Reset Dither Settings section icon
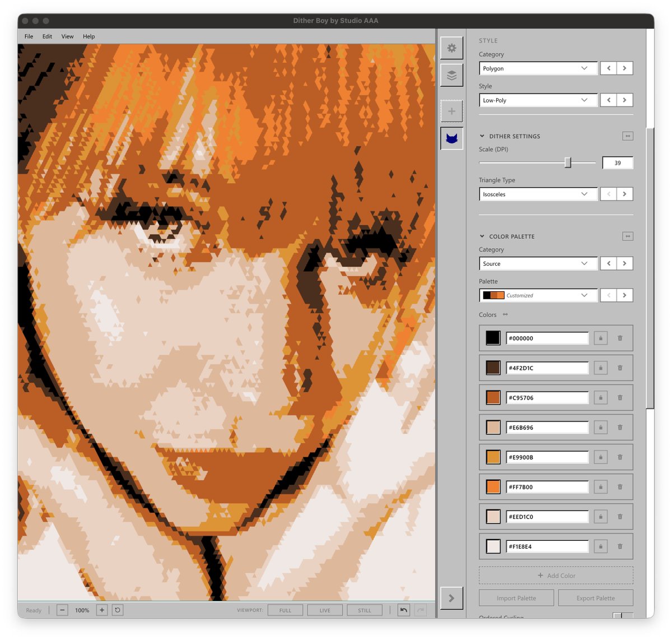This screenshot has height=640, width=672. pyautogui.click(x=628, y=136)
